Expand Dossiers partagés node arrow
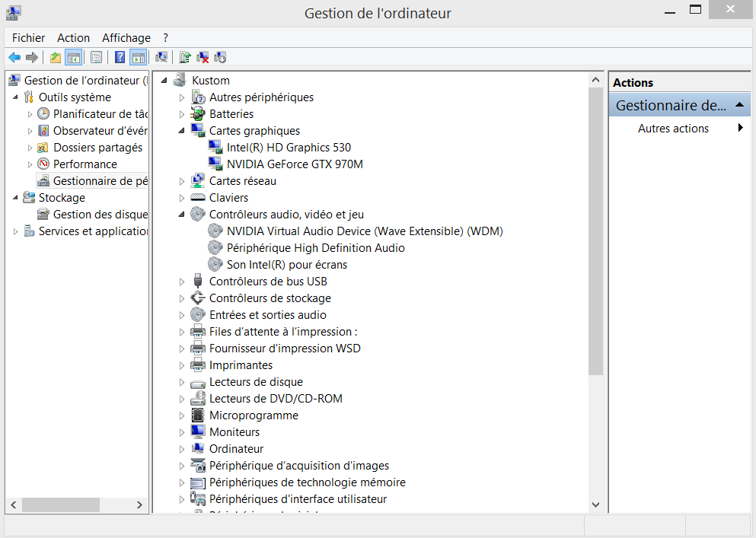The image size is (756, 538). point(30,148)
